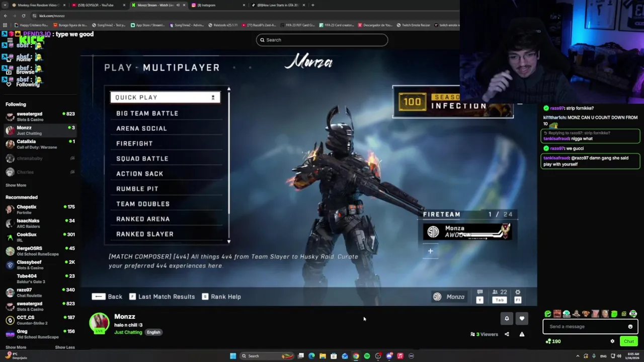Open CCT_CS recommended channel
Viewport: 644px width, 362px height.
(40, 320)
